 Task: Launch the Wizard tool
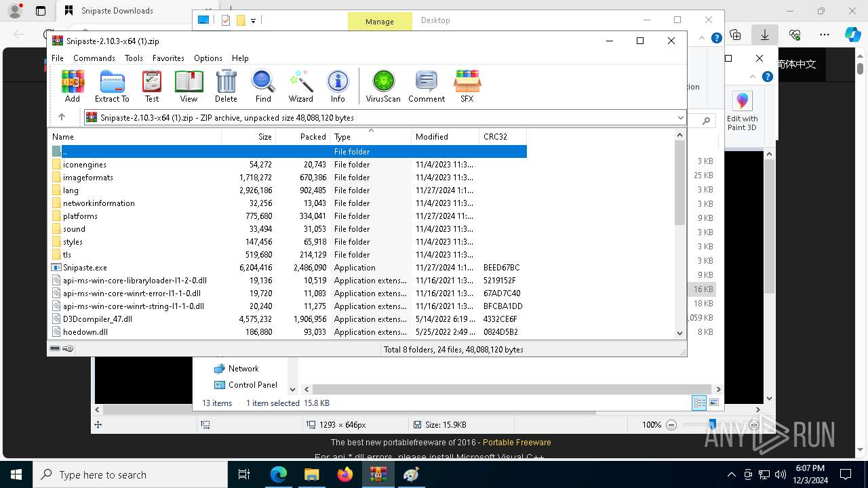300,86
